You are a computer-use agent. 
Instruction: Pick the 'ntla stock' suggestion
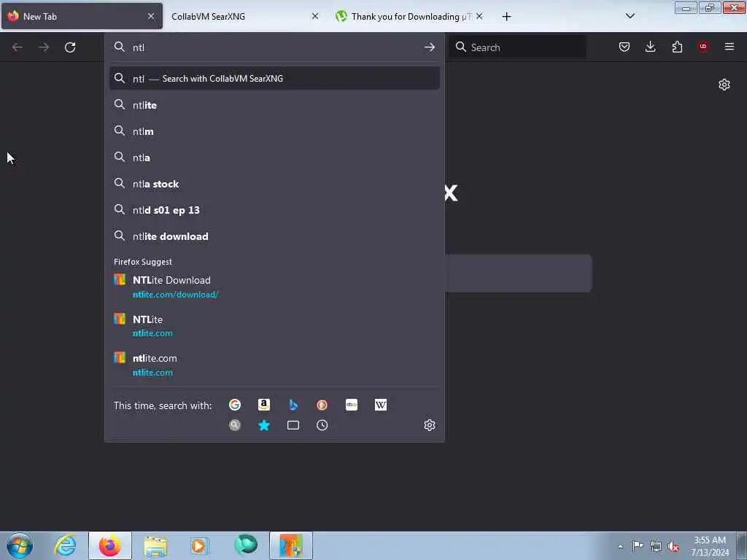pos(274,184)
